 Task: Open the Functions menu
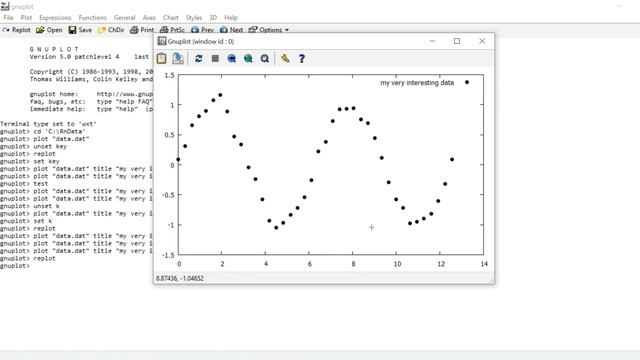click(x=93, y=18)
